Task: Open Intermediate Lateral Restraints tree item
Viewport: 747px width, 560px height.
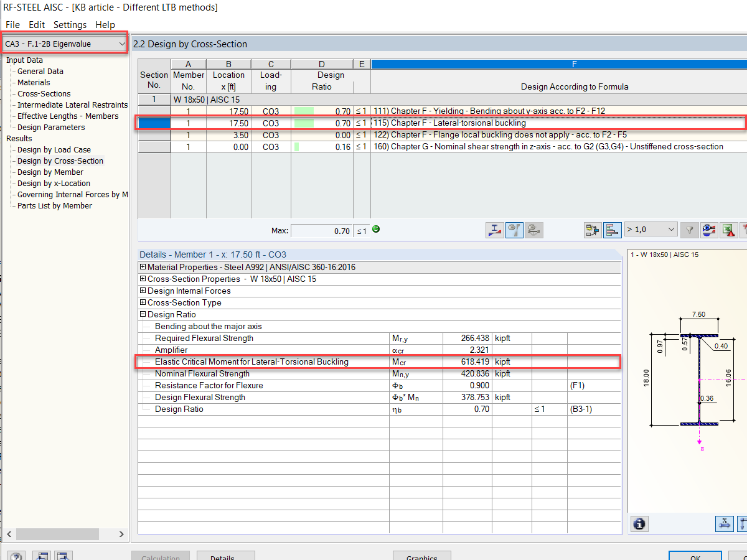Action: (72, 105)
